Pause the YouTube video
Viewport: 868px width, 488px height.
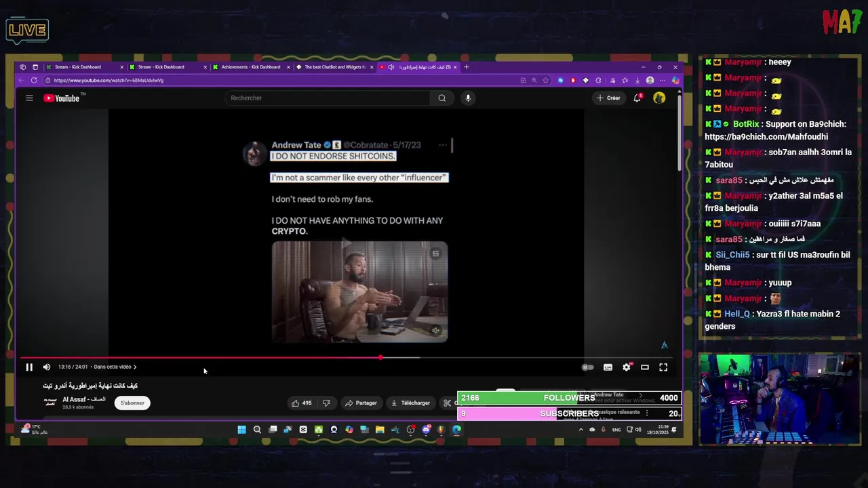tap(29, 367)
